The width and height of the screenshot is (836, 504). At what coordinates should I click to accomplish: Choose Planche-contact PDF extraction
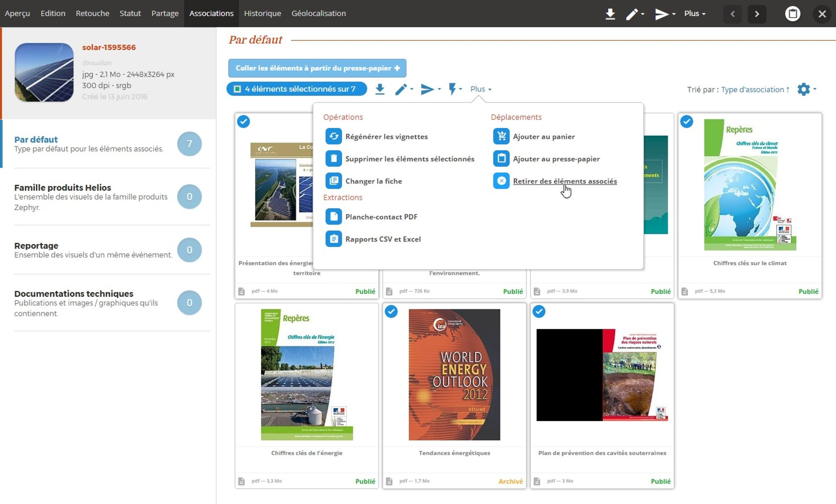click(x=381, y=217)
